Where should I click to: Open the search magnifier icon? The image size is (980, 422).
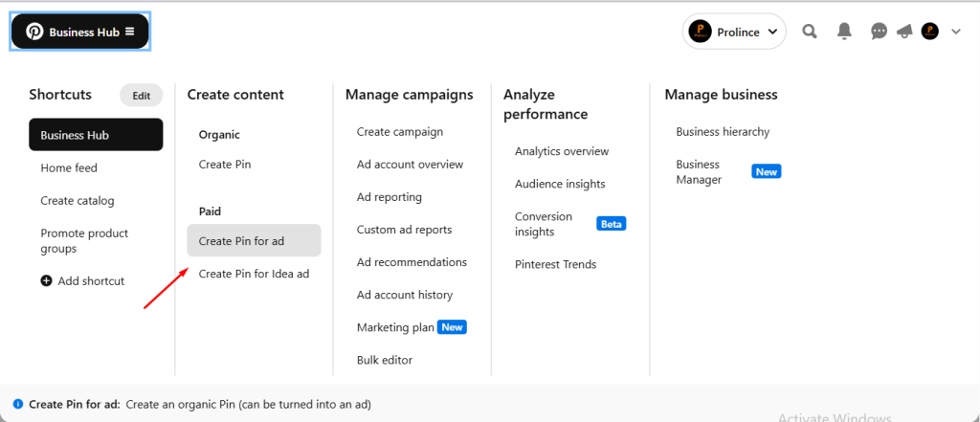(810, 32)
